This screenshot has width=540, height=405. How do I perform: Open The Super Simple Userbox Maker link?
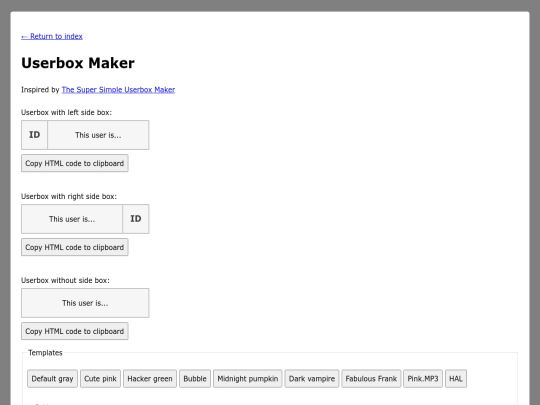coord(118,90)
